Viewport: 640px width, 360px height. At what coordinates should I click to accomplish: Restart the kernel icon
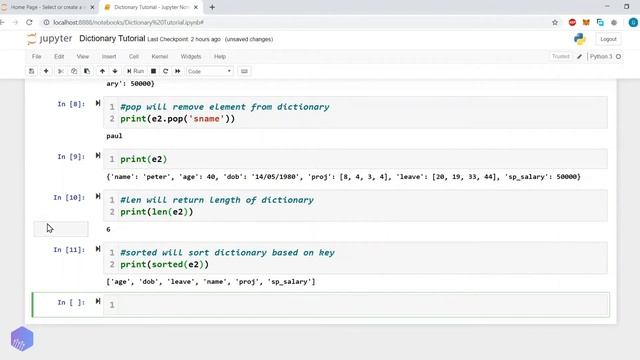[x=165, y=71]
